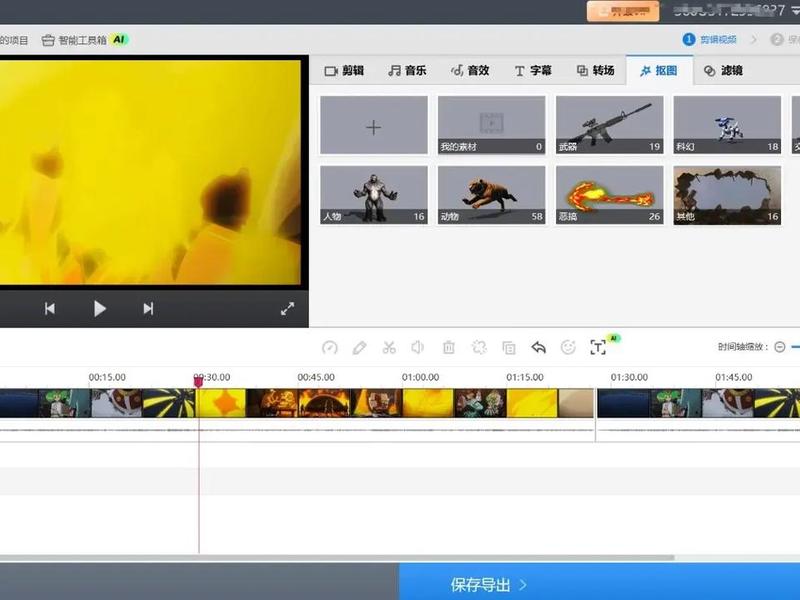
Task: Click the pencil edit icon
Action: pyautogui.click(x=359, y=347)
